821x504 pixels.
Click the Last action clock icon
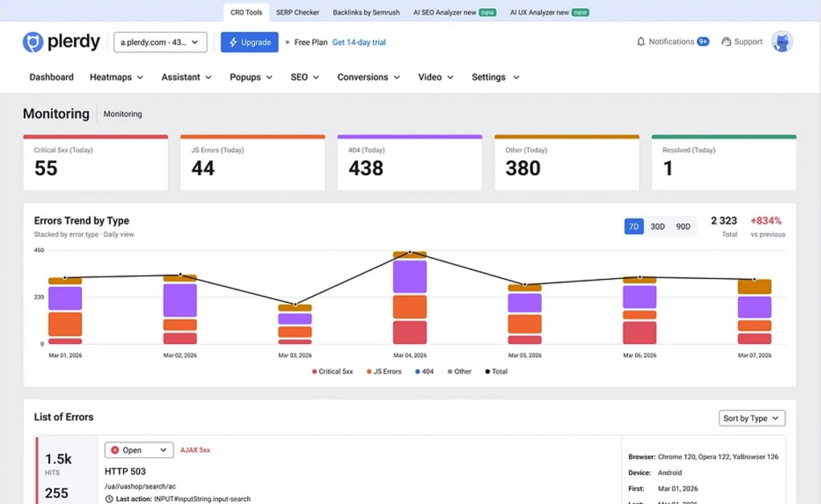[109, 499]
